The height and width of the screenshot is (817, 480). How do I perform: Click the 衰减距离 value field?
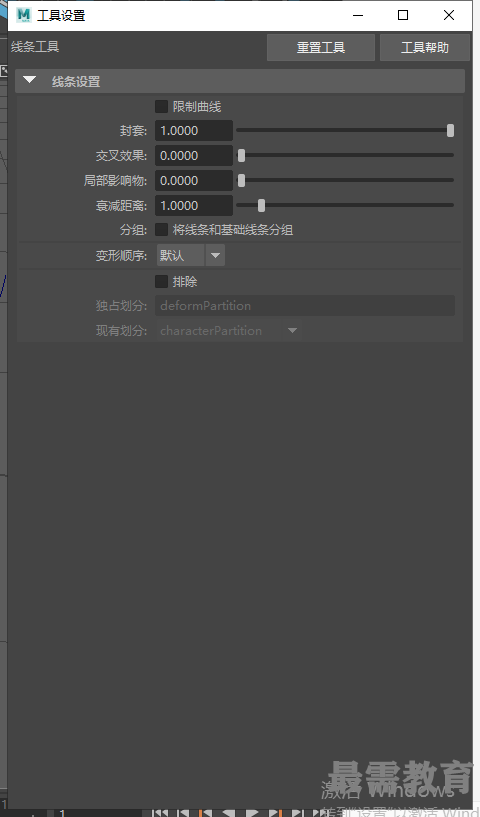[194, 205]
